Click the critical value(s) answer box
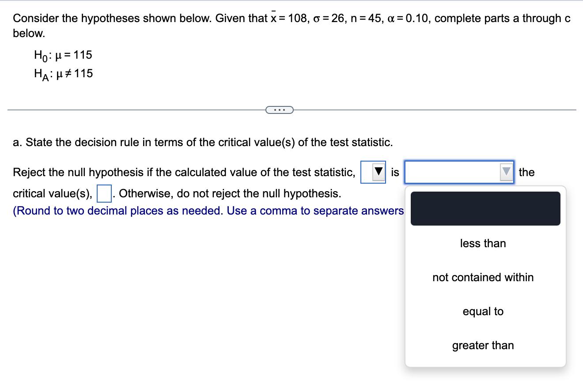 (x=105, y=193)
